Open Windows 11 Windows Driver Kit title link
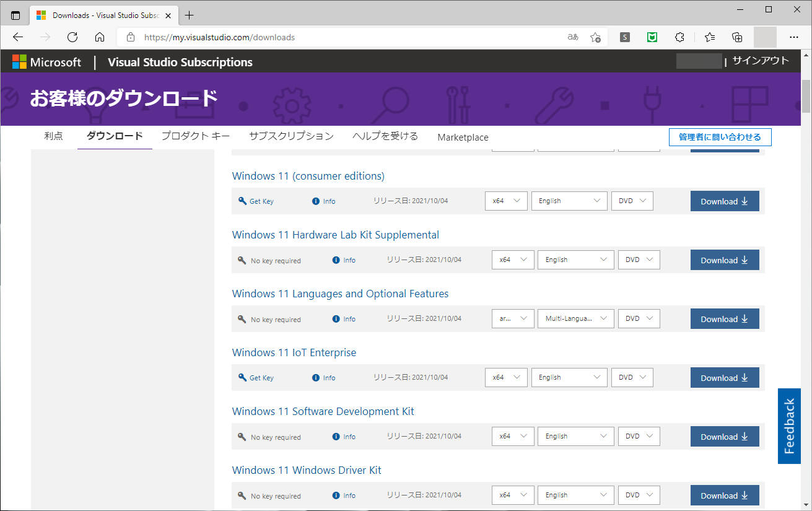Viewport: 812px width, 511px height. point(307,470)
